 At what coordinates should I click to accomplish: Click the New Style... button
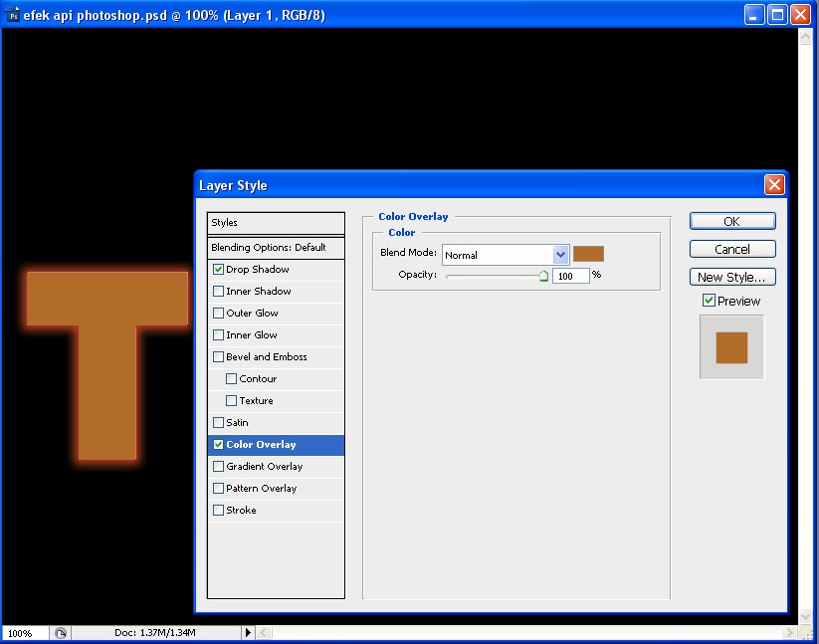click(x=732, y=278)
